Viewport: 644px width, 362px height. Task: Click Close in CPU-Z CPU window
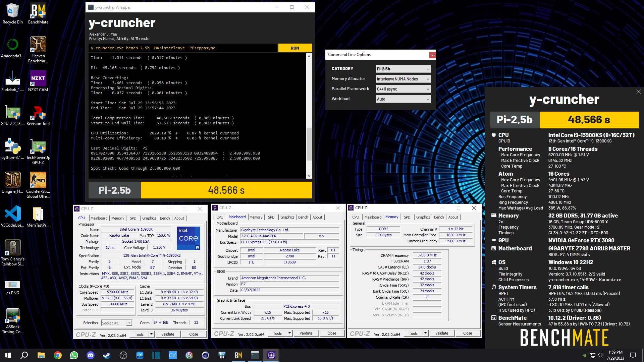point(194,334)
